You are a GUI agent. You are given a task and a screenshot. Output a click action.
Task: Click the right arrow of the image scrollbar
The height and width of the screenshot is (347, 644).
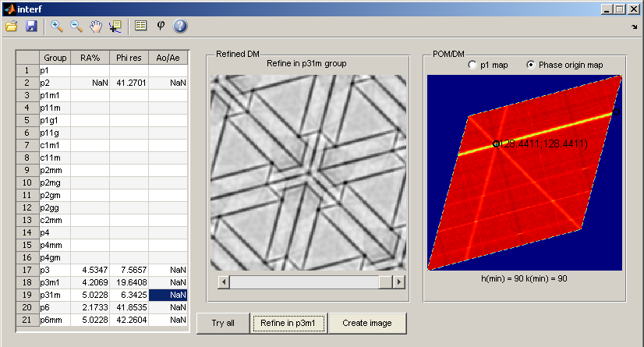pos(400,281)
